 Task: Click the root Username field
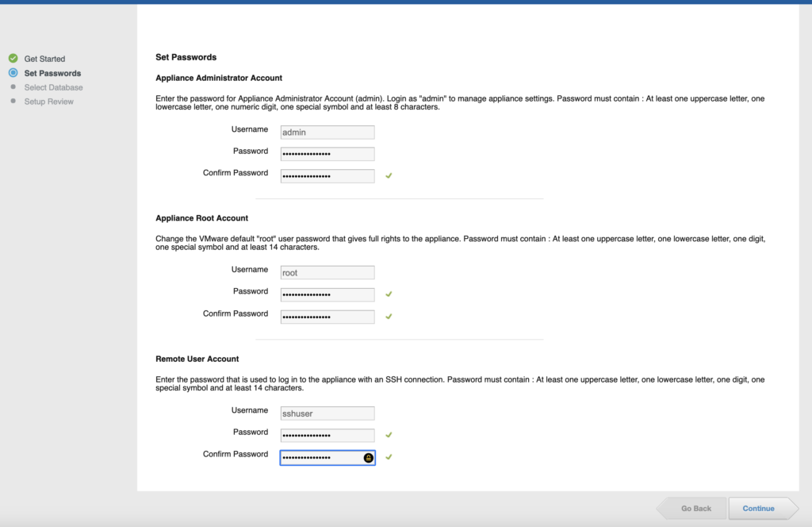(327, 272)
